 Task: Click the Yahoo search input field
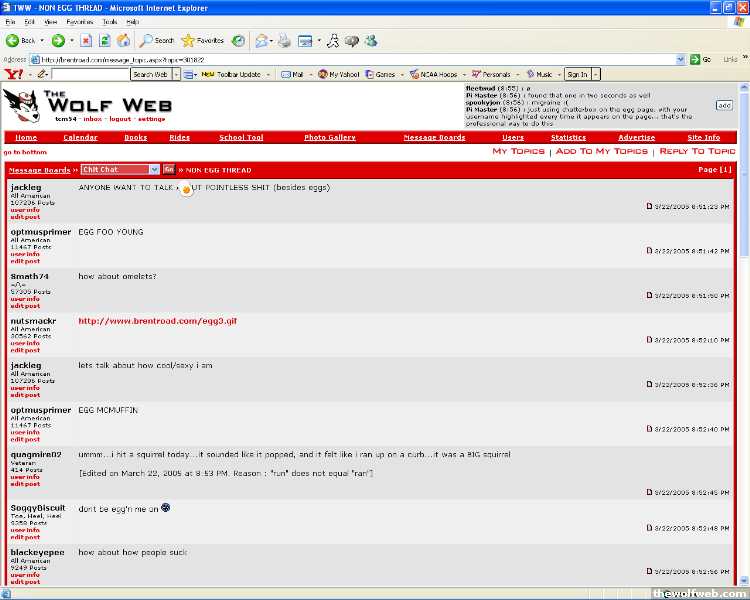click(x=90, y=74)
